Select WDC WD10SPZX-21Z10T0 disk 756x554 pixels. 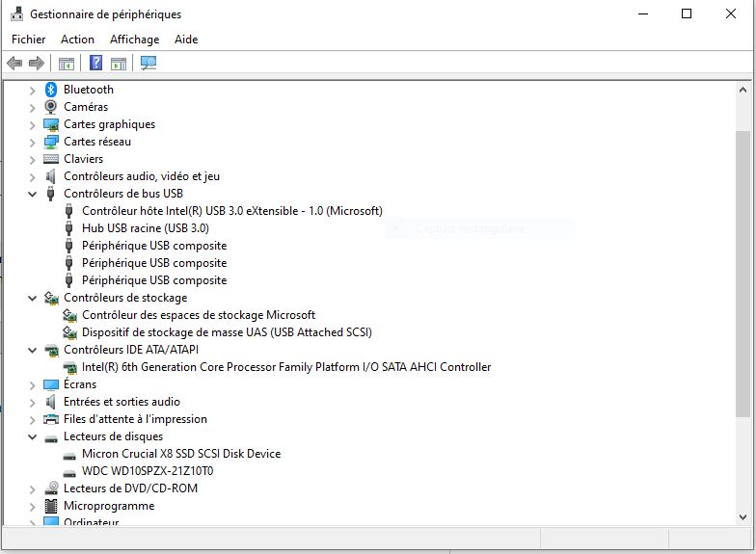(x=148, y=471)
